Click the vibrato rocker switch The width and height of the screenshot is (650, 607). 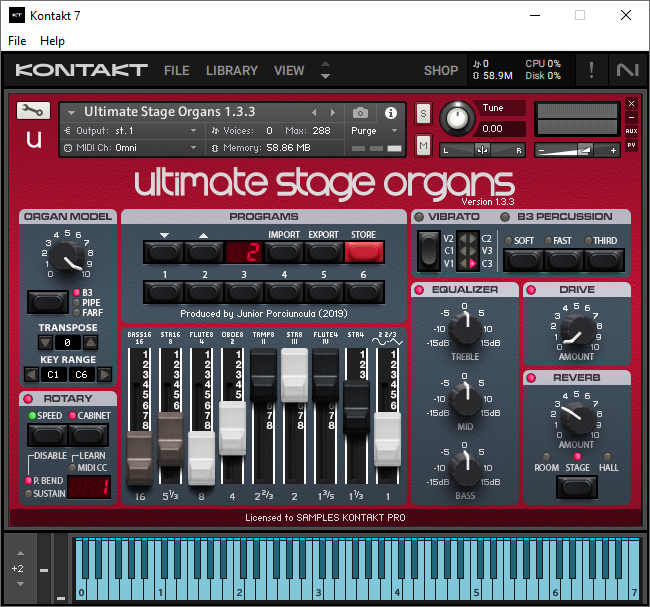click(x=429, y=251)
